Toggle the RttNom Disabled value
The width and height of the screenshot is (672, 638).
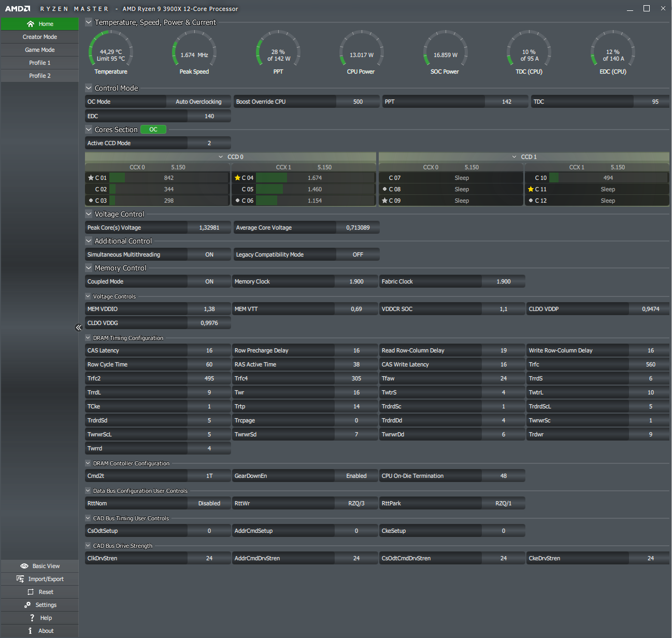point(209,503)
